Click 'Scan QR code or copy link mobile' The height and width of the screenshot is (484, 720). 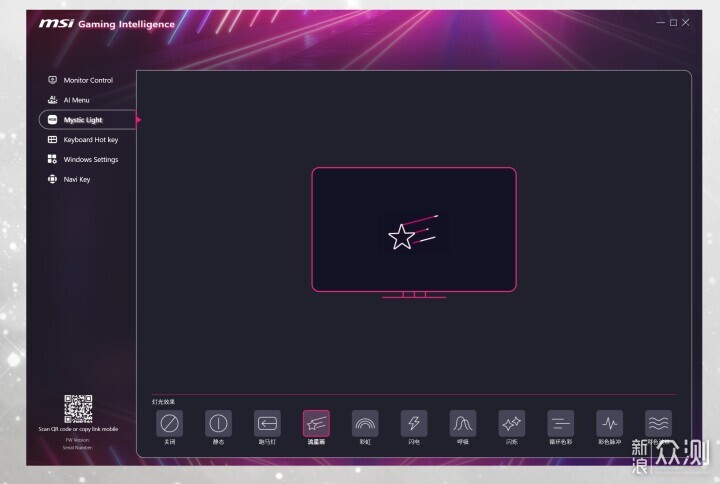pyautogui.click(x=78, y=429)
